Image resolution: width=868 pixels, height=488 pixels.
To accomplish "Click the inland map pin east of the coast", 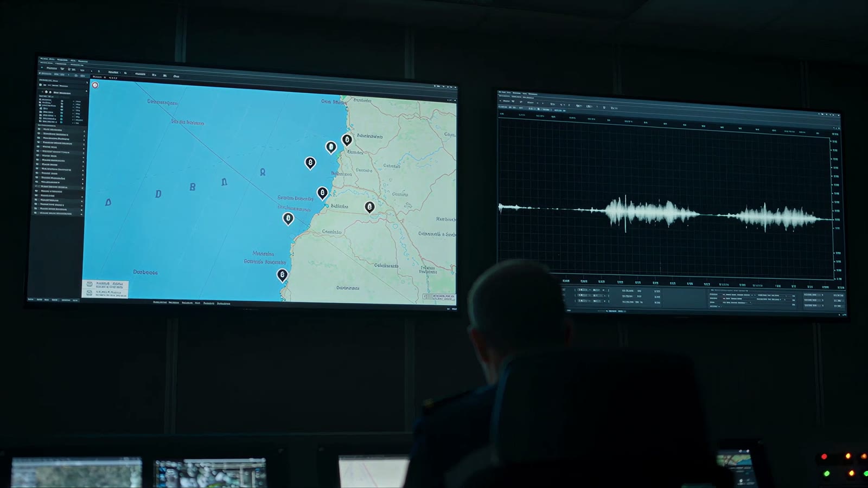I will tap(369, 207).
